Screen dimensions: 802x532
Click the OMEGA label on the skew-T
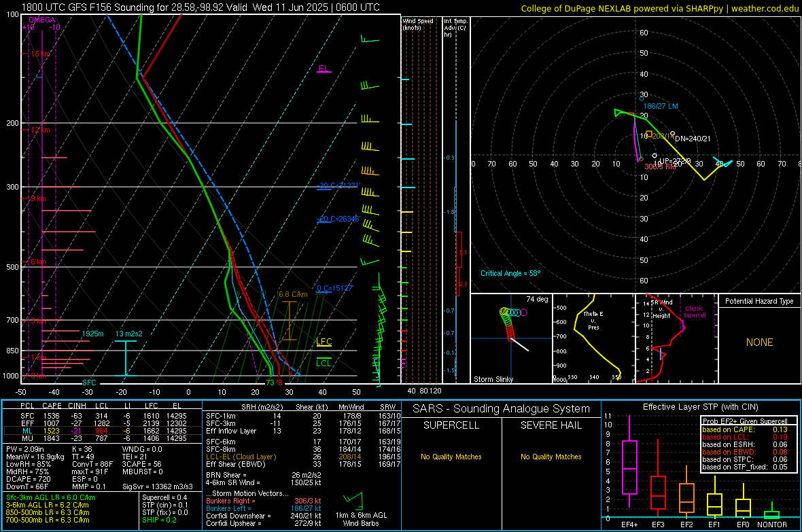[x=41, y=20]
